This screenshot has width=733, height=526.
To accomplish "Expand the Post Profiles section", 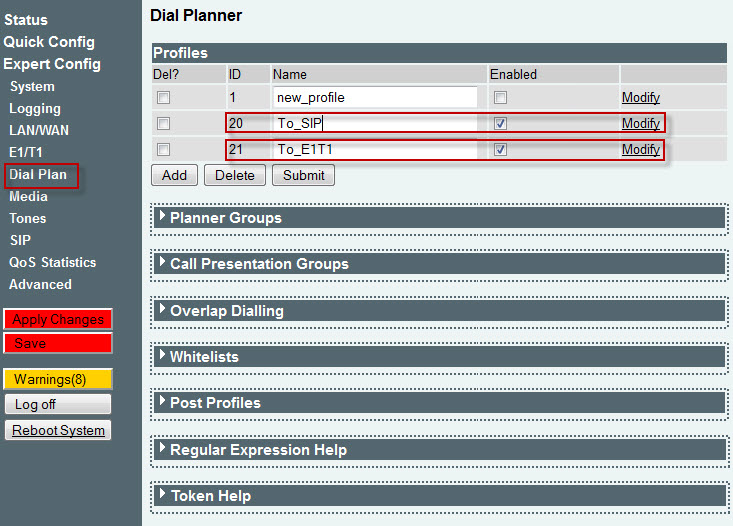I will [439, 403].
